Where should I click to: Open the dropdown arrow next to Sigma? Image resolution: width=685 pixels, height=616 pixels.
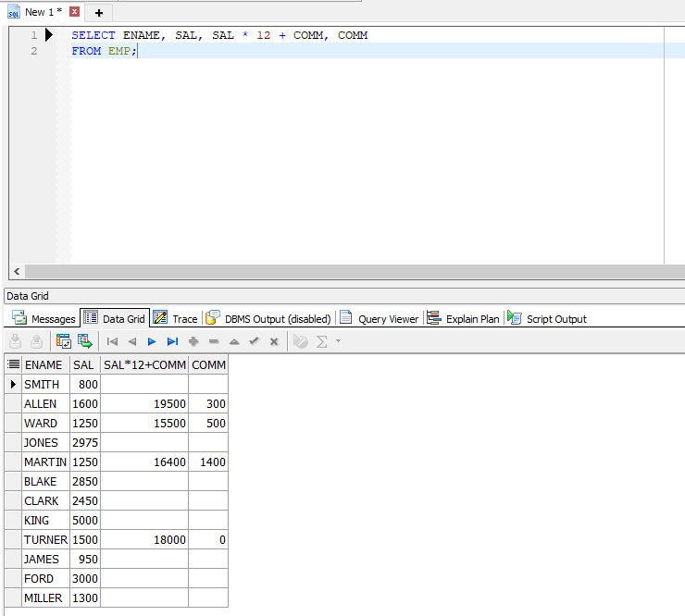click(338, 340)
